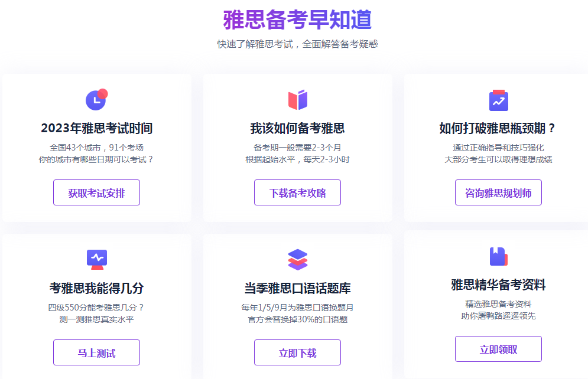588x379 pixels.
Task: Click the clock icon for exam time
Action: click(x=97, y=100)
